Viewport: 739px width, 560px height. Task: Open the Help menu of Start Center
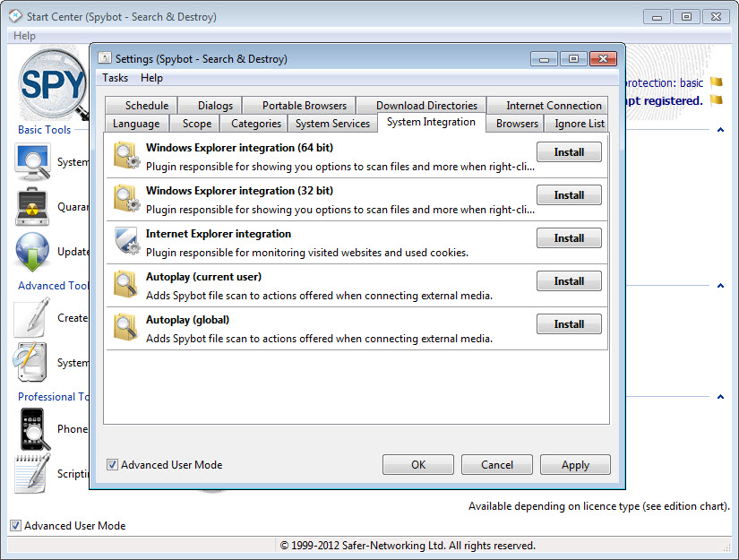point(24,36)
